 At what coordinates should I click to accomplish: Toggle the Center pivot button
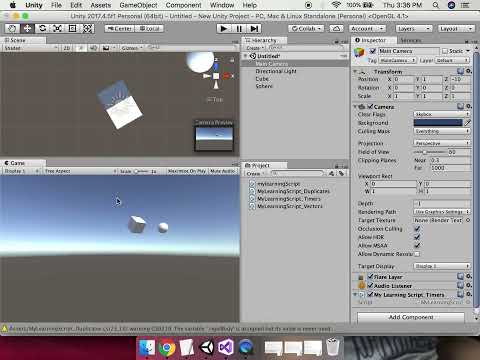click(x=119, y=29)
